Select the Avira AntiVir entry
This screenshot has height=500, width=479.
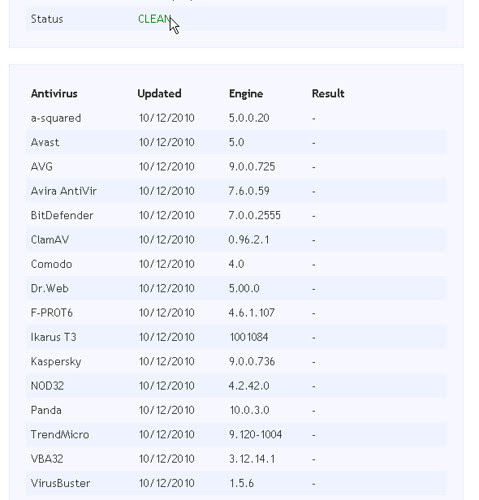coord(236,191)
